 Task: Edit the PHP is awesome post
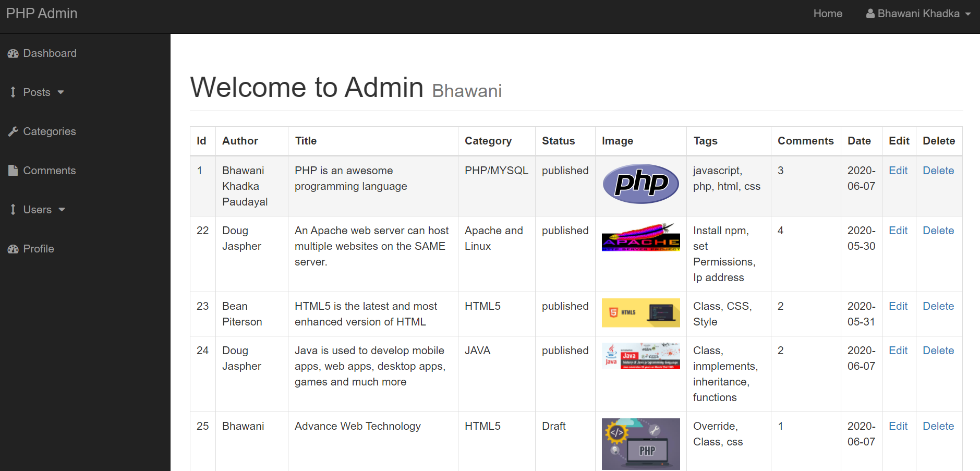coord(898,171)
